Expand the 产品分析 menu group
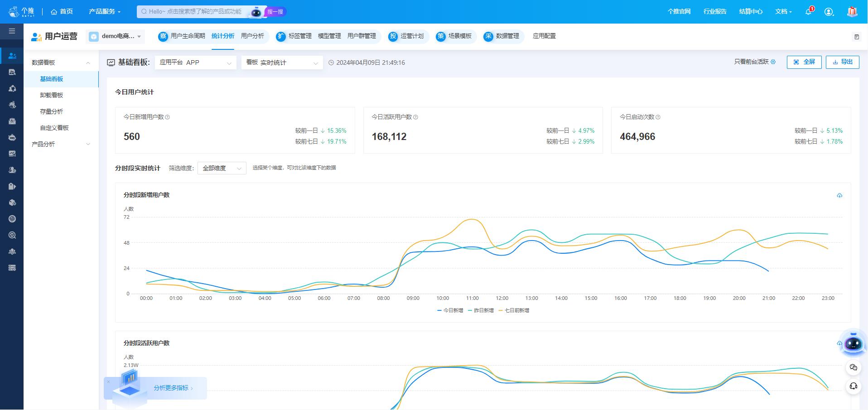 [x=61, y=144]
